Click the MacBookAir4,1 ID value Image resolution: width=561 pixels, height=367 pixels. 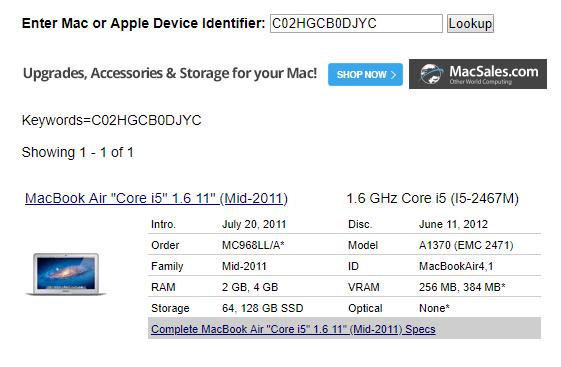[456, 266]
